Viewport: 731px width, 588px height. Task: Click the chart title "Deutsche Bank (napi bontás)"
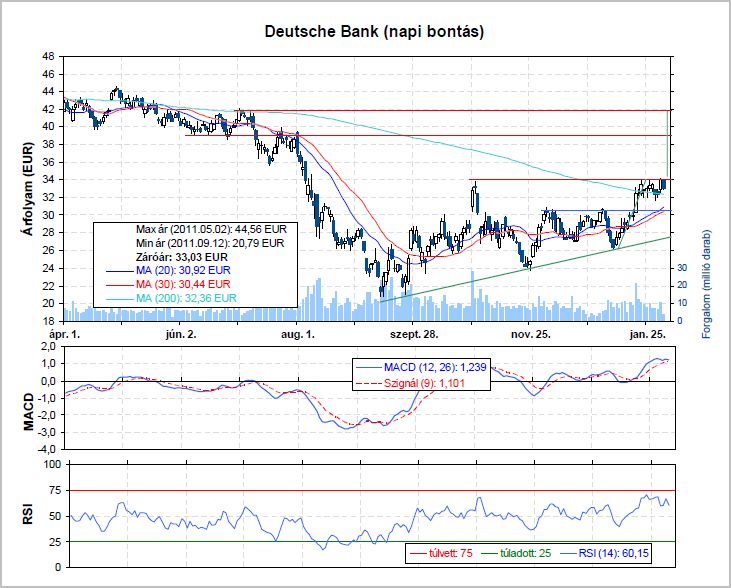coord(374,32)
